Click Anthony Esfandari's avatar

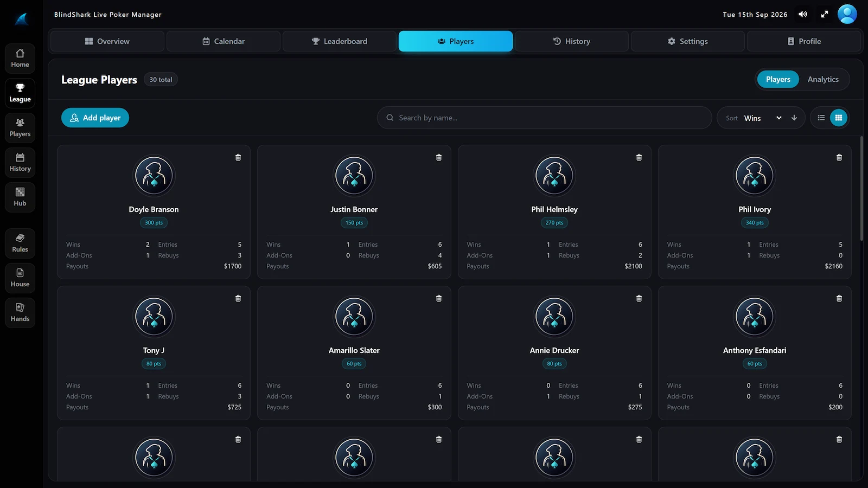(x=755, y=317)
